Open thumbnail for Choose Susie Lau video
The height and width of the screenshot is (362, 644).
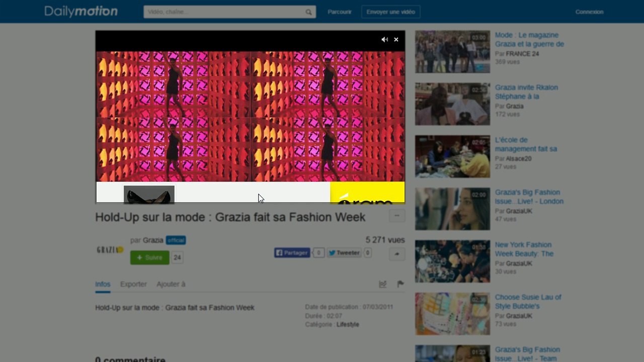[x=452, y=314]
